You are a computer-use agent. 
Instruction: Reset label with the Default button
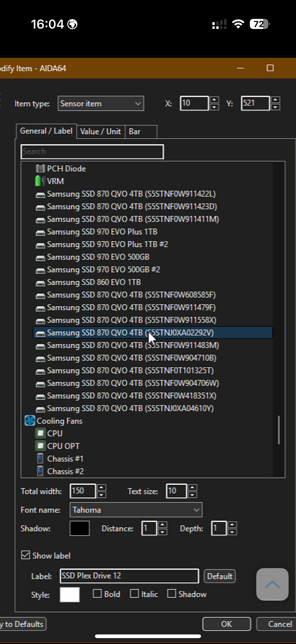pyautogui.click(x=220, y=576)
